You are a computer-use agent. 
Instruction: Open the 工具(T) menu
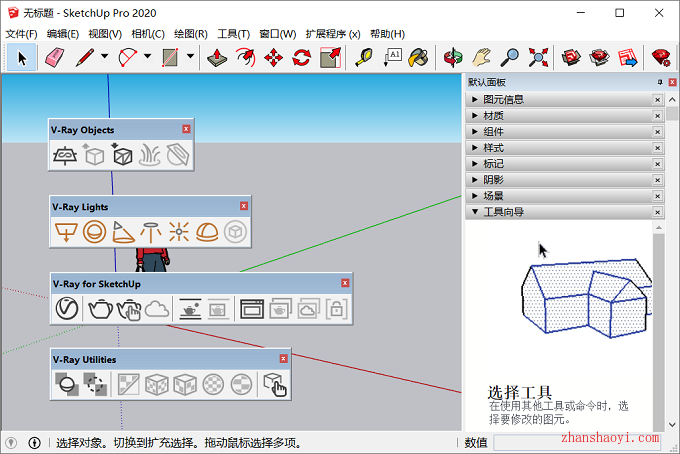[x=234, y=34]
